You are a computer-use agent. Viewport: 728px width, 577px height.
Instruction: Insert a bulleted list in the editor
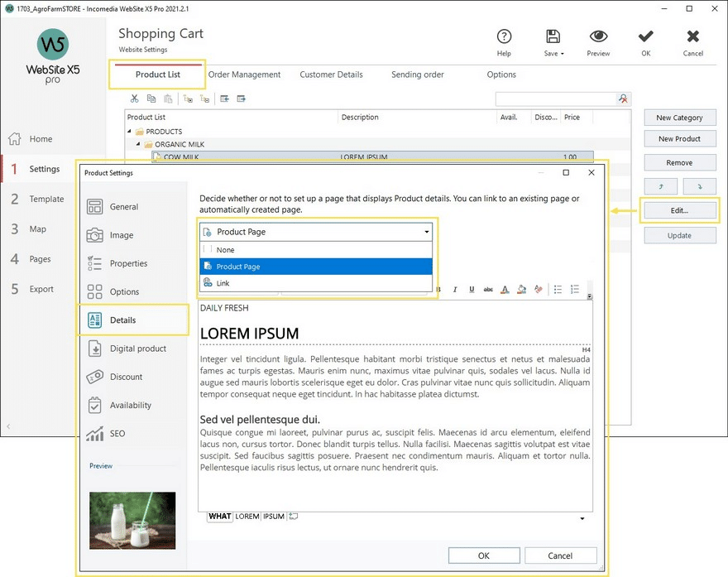(x=558, y=290)
